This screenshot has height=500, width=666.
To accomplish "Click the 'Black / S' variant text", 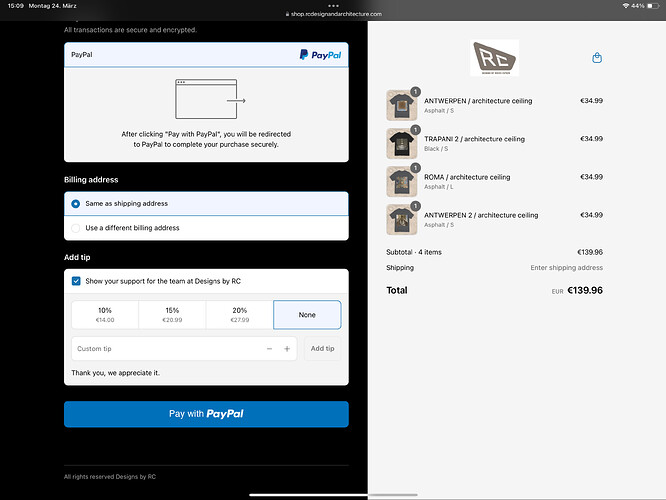I will [436, 149].
